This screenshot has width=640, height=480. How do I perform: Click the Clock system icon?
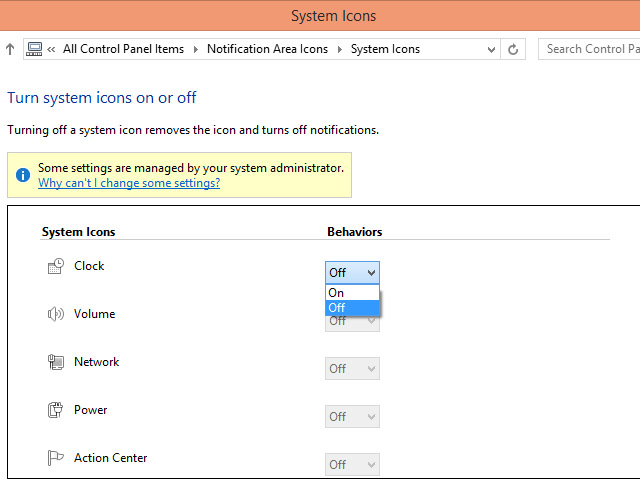tap(56, 266)
